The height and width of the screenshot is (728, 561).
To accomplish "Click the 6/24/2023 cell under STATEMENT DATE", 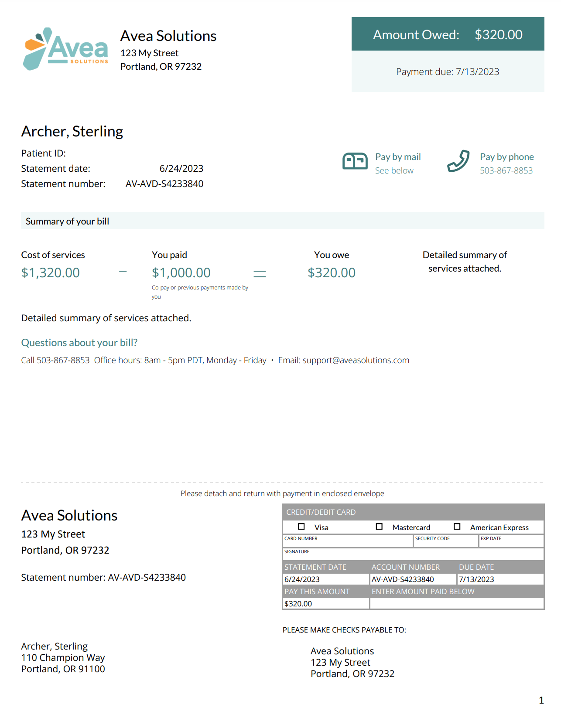I will click(x=326, y=579).
